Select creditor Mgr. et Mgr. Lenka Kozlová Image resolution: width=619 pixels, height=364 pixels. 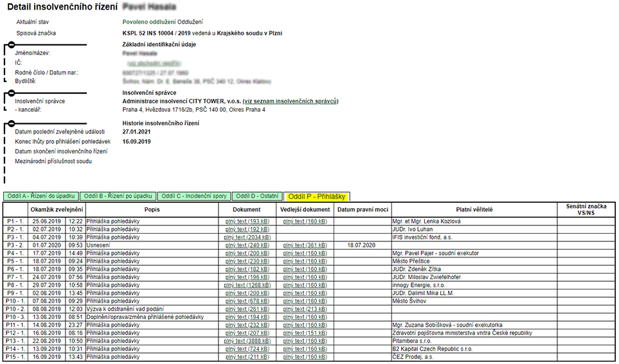click(x=426, y=221)
